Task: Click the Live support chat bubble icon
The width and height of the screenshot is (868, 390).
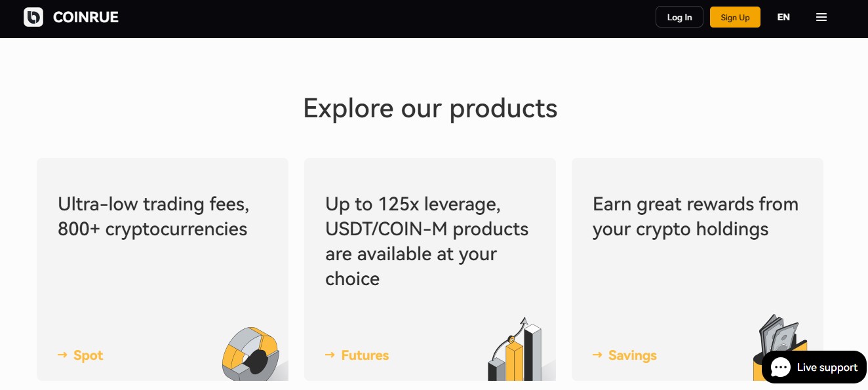Action: (780, 368)
